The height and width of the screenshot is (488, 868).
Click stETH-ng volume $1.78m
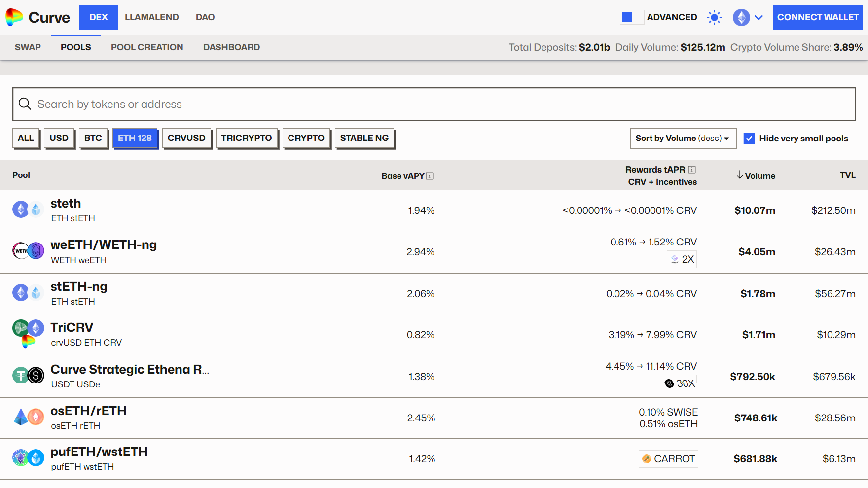pyautogui.click(x=758, y=294)
